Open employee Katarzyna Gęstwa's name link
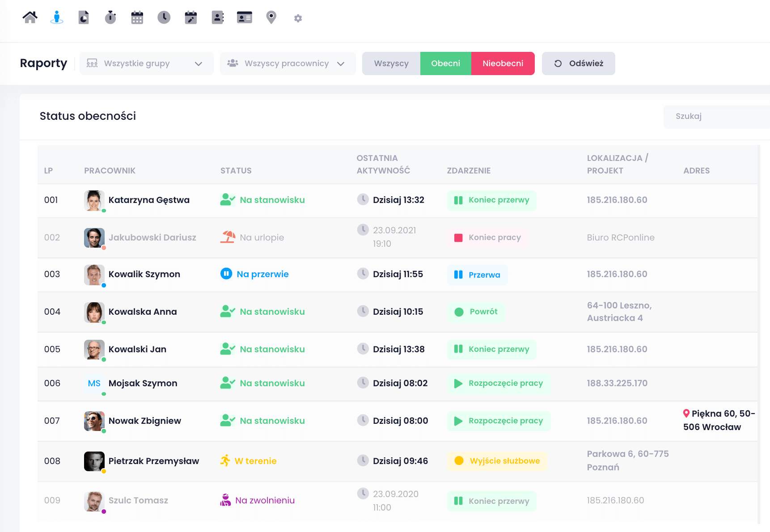 (x=149, y=200)
